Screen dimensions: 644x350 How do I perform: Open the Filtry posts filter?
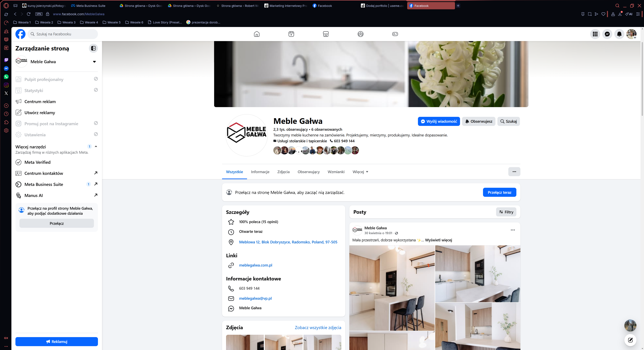point(506,212)
